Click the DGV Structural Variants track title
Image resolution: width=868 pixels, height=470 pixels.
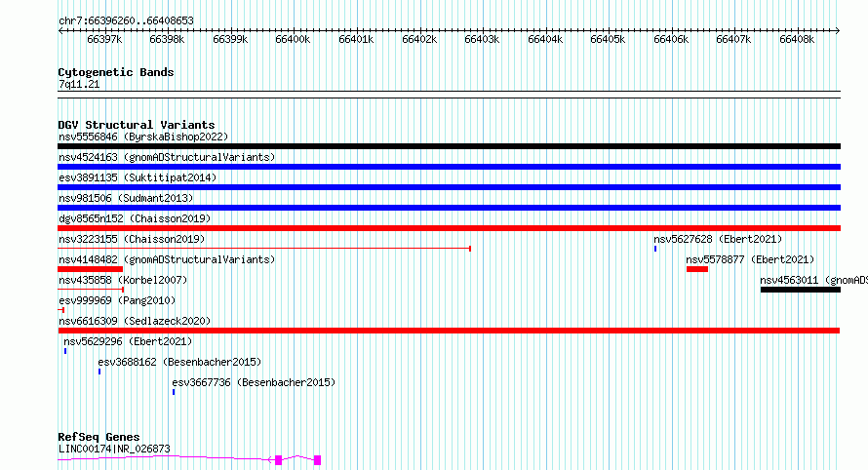[x=137, y=125]
